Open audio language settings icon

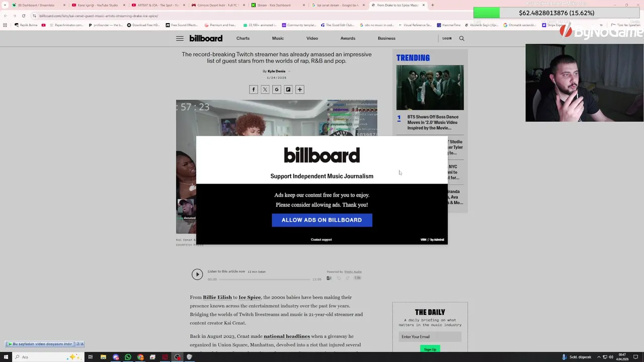pos(329,278)
